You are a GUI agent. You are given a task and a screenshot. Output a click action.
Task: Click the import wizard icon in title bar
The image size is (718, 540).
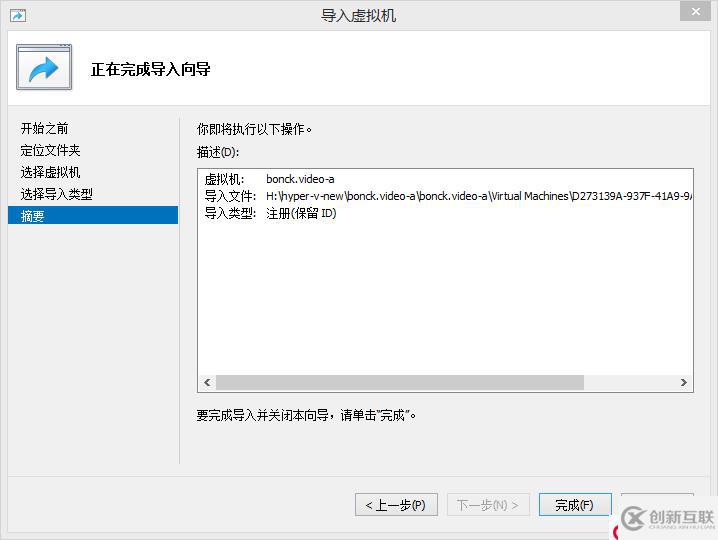18,16
